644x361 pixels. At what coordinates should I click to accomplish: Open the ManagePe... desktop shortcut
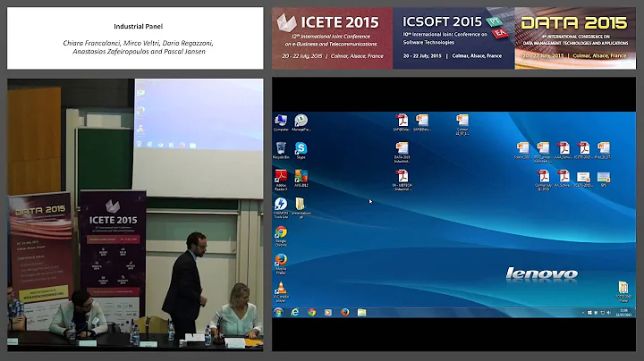click(301, 122)
